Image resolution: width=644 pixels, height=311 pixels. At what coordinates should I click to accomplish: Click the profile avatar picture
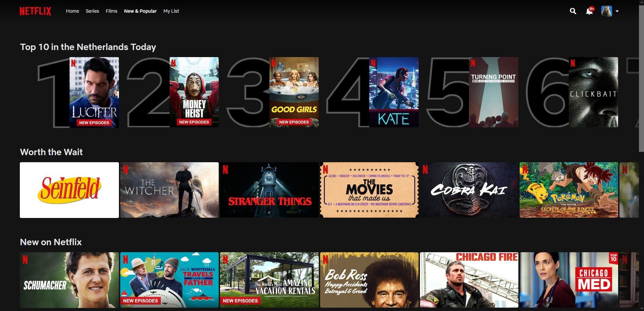606,11
